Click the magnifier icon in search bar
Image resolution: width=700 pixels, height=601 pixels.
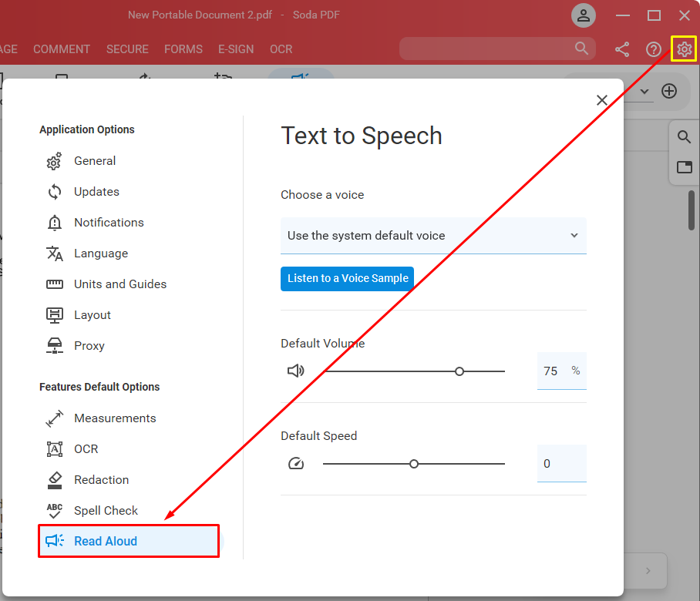(x=581, y=49)
